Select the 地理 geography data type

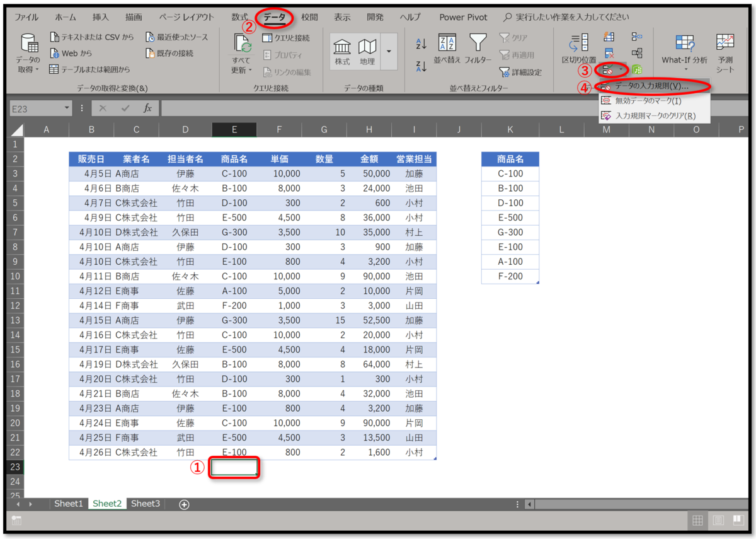coord(367,52)
